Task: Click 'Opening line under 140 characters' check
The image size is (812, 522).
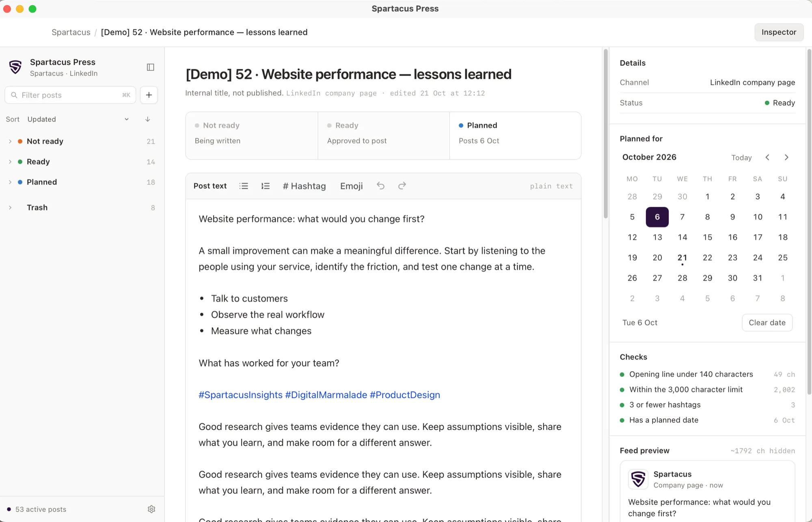Action: point(707,374)
